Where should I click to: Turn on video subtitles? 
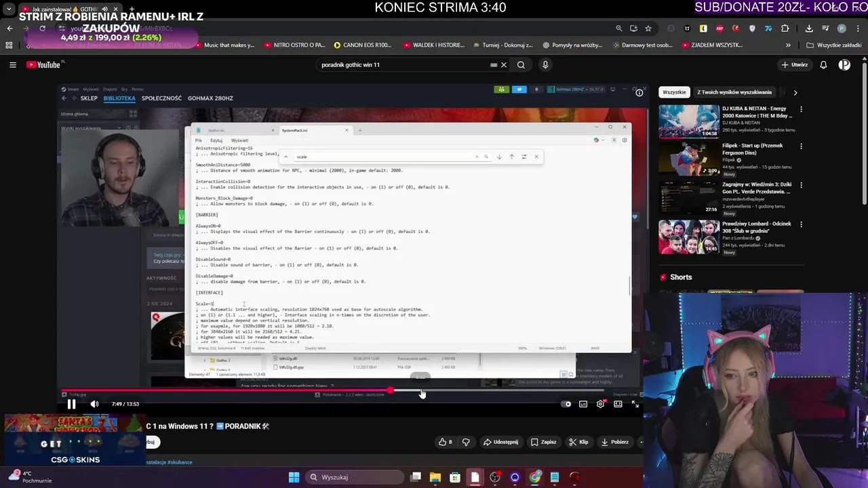[583, 404]
